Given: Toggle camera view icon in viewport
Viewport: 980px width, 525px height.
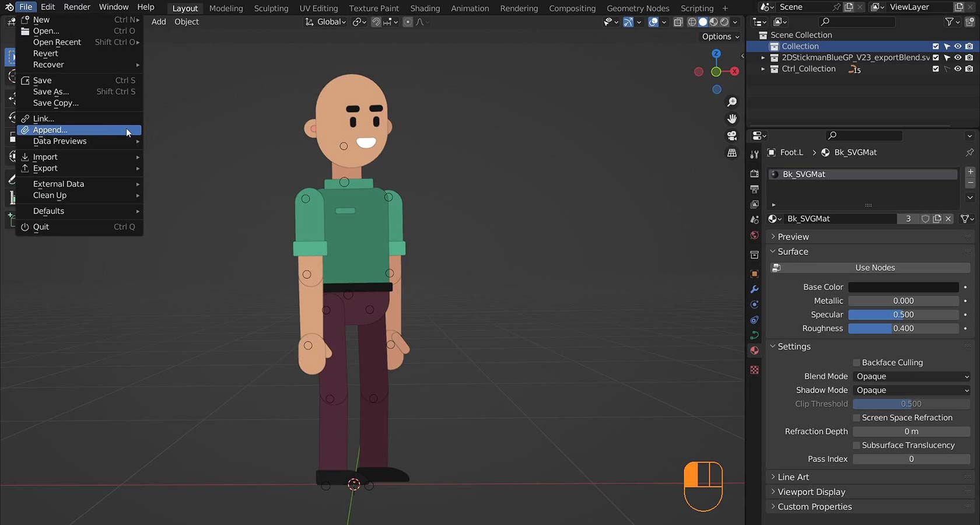Looking at the screenshot, I should (x=731, y=136).
